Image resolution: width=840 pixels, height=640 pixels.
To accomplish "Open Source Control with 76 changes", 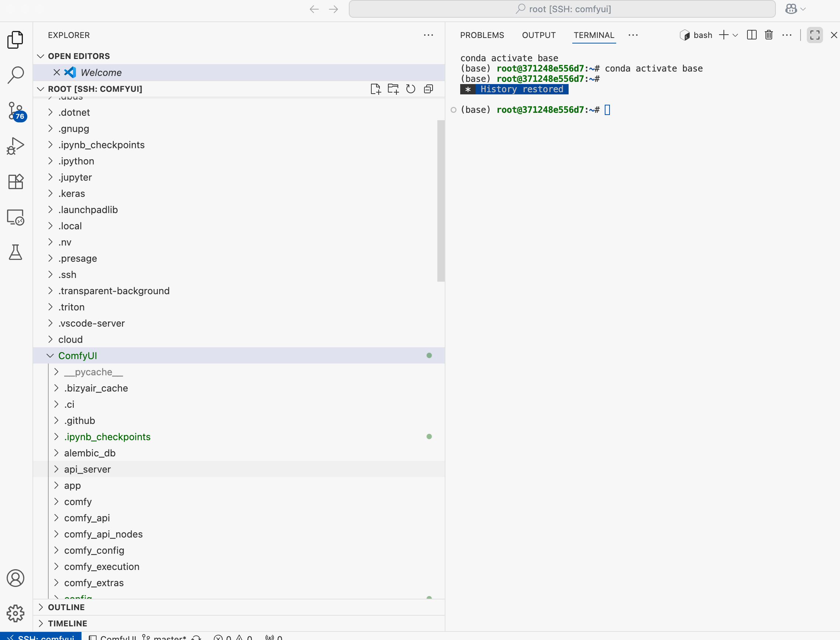I will (16, 112).
